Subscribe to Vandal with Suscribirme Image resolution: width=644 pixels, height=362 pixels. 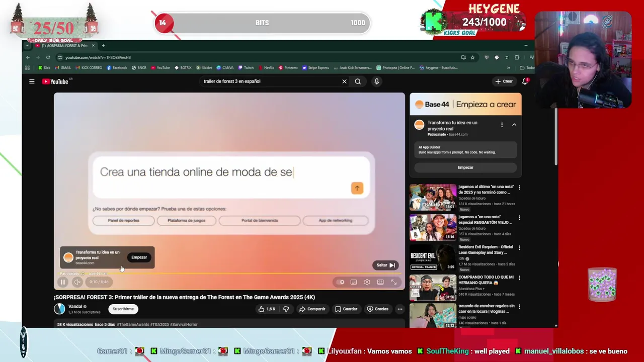pos(123,309)
